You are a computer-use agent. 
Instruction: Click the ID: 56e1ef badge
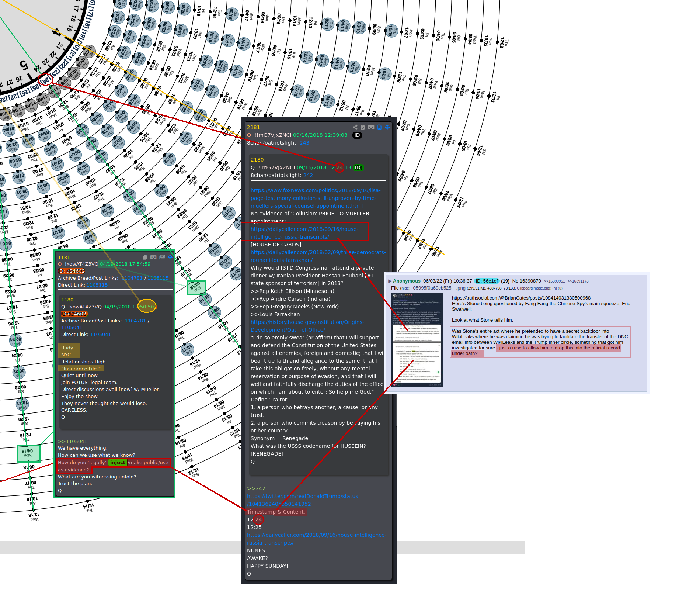[x=487, y=281]
